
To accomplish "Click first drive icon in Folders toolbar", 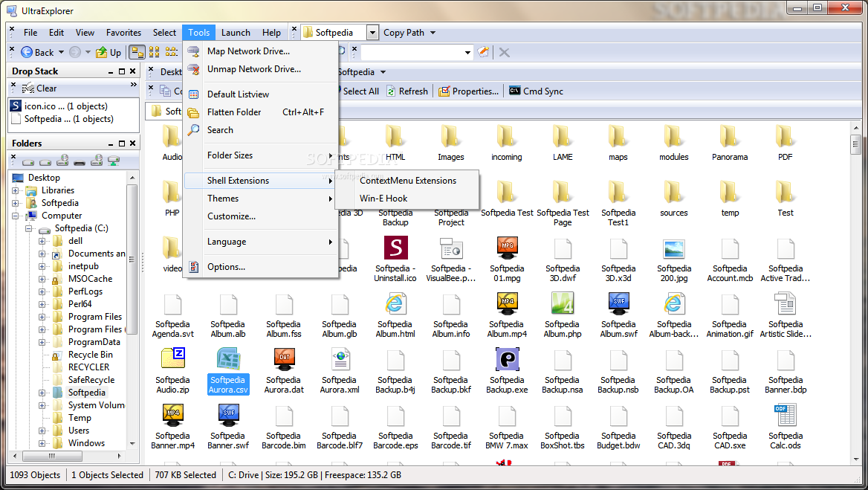I will [28, 161].
